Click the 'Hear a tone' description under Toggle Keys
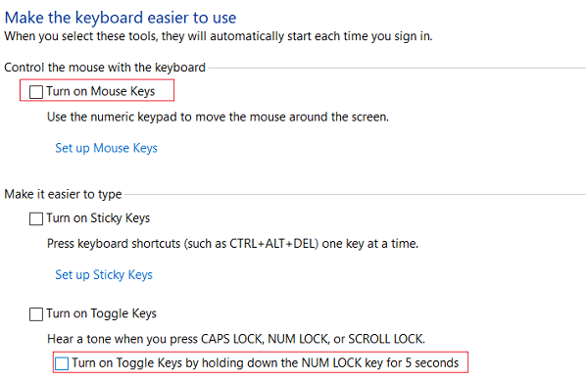Image resolution: width=588 pixels, height=381 pixels. (236, 339)
